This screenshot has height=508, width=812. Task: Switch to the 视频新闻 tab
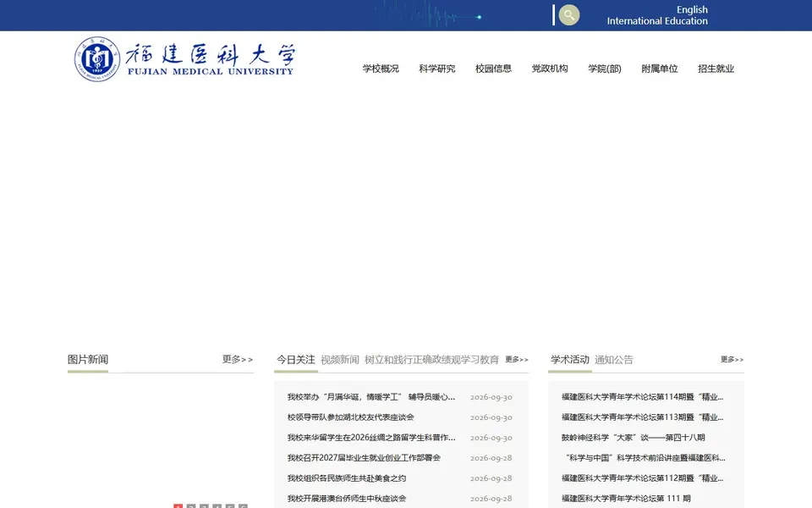[340, 360]
